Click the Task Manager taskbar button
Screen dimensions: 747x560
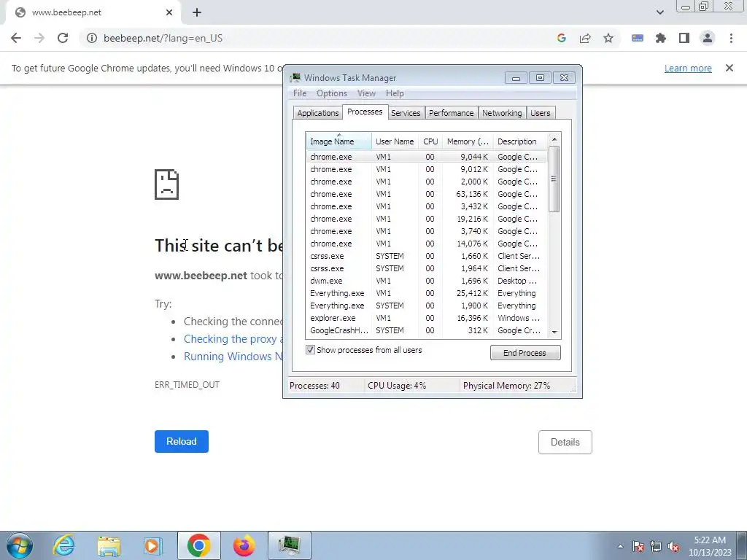click(x=289, y=545)
